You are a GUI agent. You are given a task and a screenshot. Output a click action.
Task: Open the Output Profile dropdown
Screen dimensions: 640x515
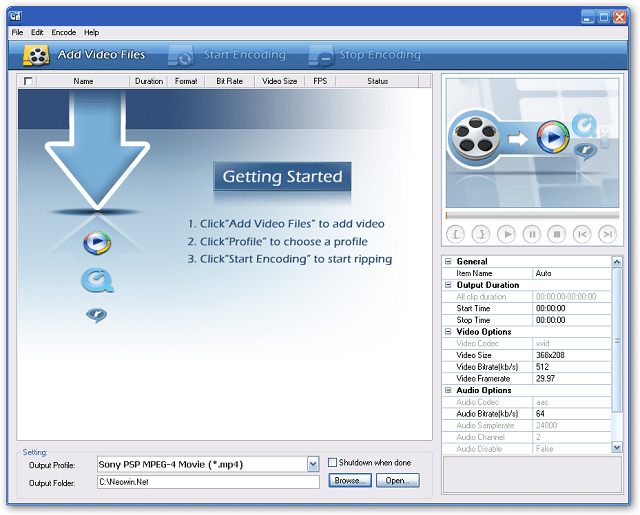(x=313, y=464)
